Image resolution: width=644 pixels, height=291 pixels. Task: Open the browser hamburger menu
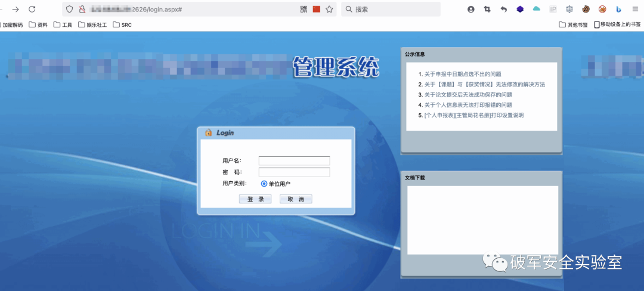(x=635, y=10)
